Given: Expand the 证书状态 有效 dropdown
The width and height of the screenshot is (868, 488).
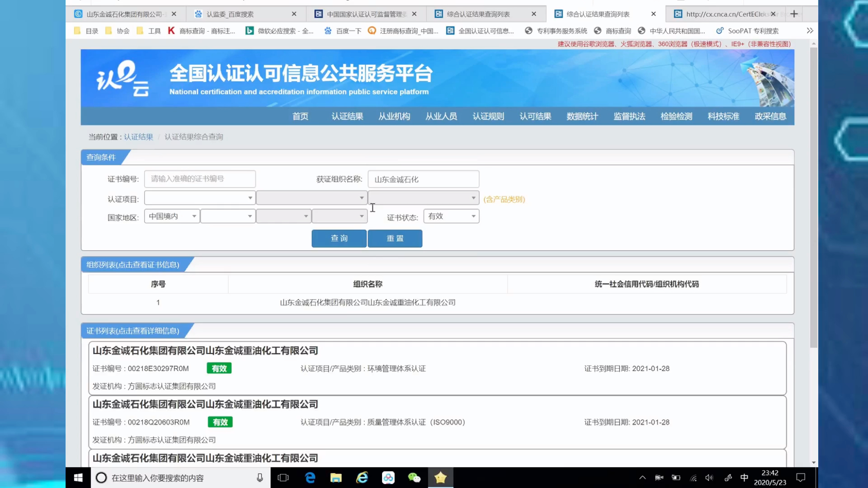Looking at the screenshot, I should 451,216.
